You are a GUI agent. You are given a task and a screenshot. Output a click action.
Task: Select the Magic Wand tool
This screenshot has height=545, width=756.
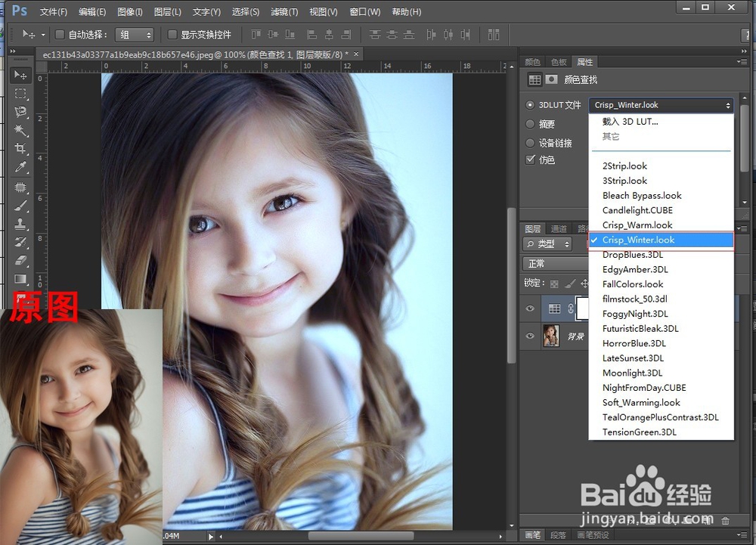(21, 130)
